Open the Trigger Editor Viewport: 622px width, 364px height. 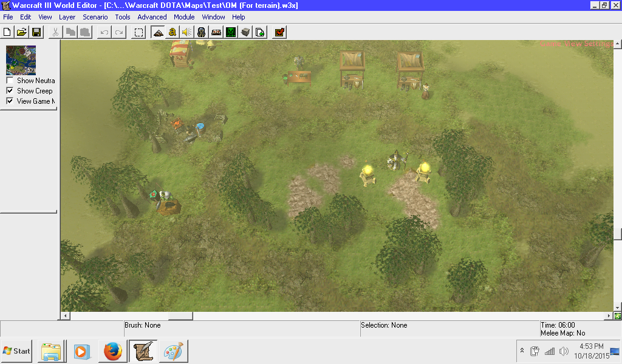tap(172, 32)
